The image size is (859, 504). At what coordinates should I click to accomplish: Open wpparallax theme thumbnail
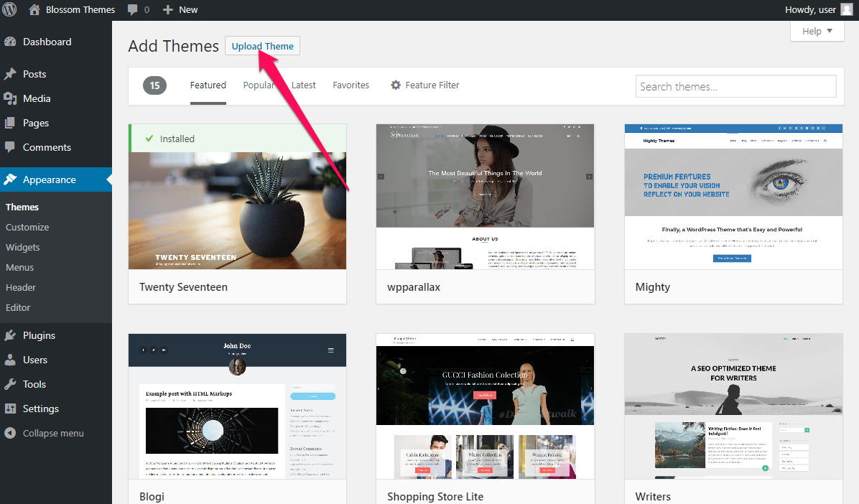click(x=485, y=197)
